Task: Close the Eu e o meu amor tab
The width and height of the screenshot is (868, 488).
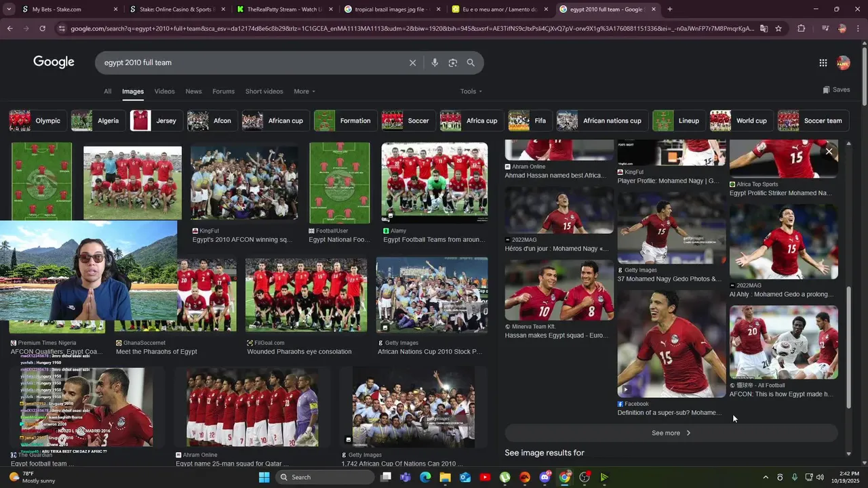Action: (x=545, y=9)
